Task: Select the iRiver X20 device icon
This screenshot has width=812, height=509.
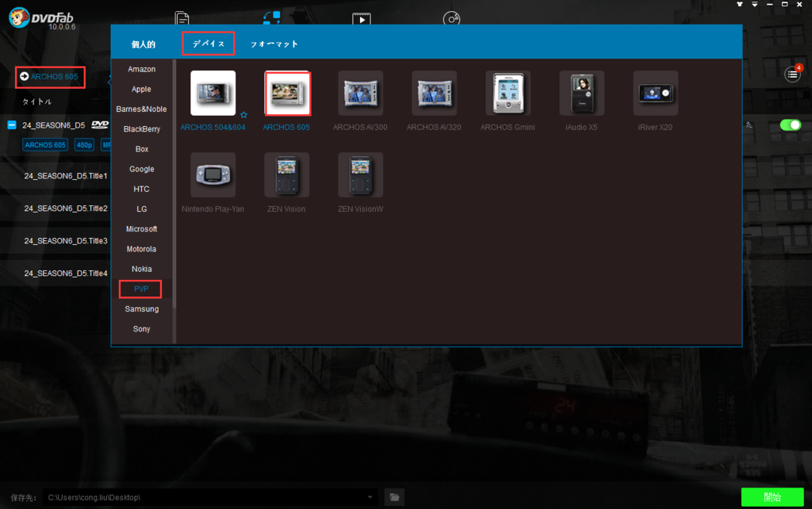Action: [x=656, y=94]
